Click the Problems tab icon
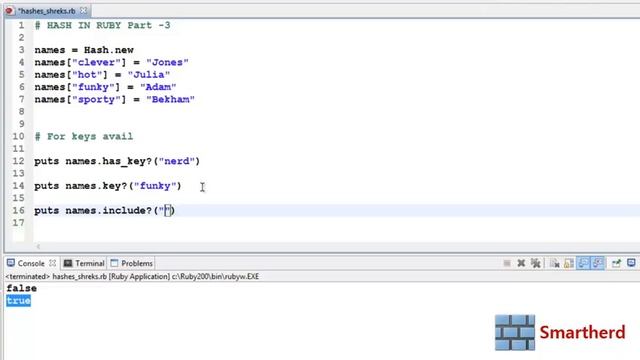This screenshot has height=360, width=640. (x=114, y=263)
